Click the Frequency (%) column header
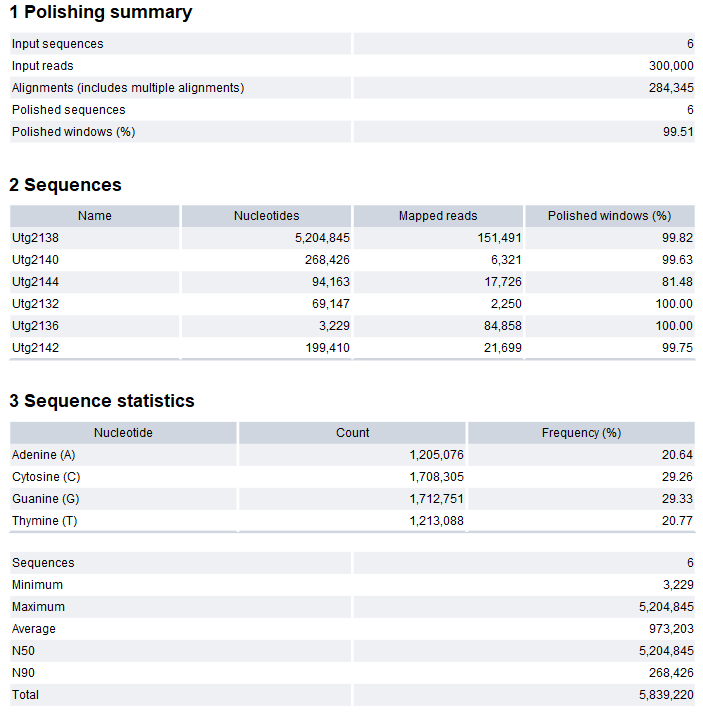Image resolution: width=703 pixels, height=715 pixels. 581,433
